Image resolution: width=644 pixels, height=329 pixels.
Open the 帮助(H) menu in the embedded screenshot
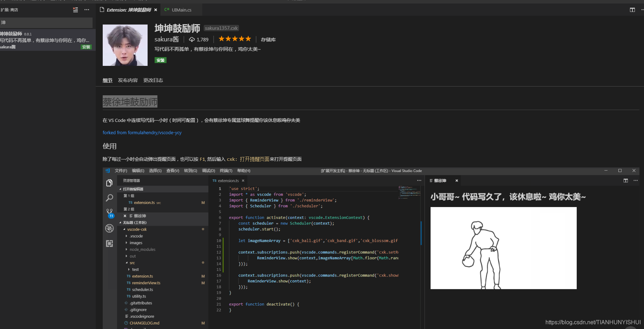(244, 171)
